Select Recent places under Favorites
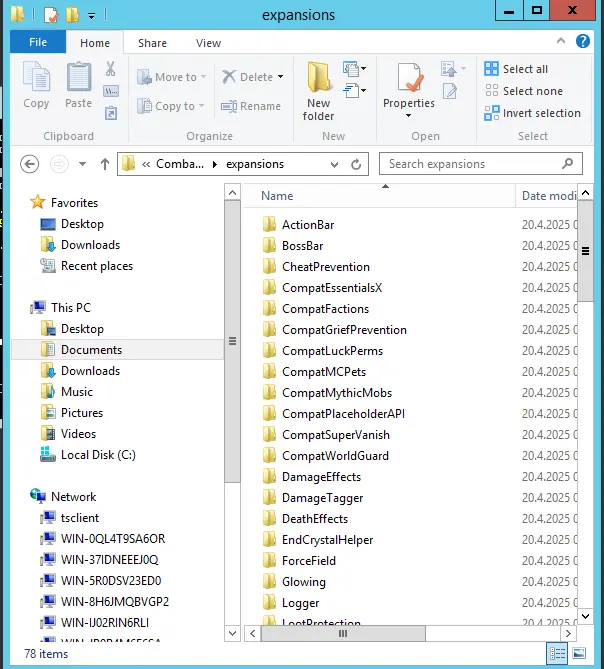Viewport: 604px width, 669px height. pyautogui.click(x=87, y=266)
